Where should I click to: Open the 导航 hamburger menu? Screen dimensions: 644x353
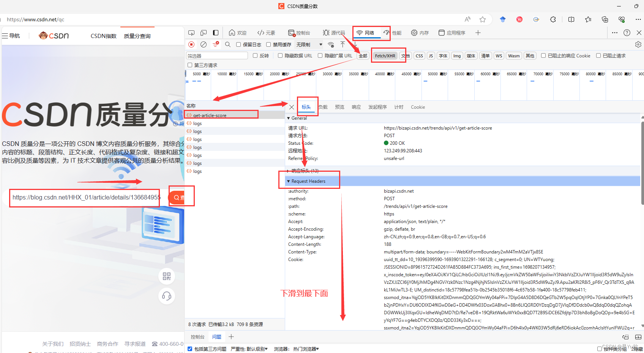pos(11,36)
